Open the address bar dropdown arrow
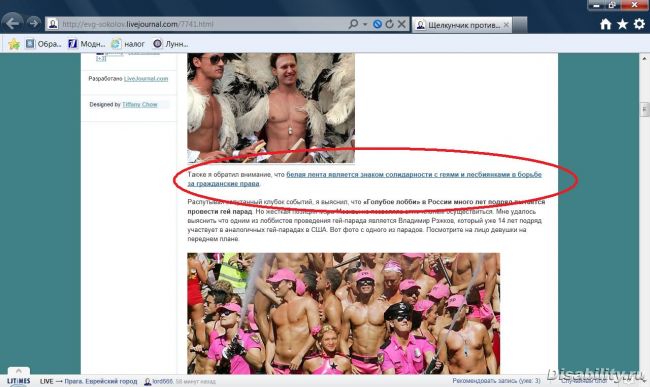Image resolution: width=650 pixels, height=387 pixels. (365, 24)
